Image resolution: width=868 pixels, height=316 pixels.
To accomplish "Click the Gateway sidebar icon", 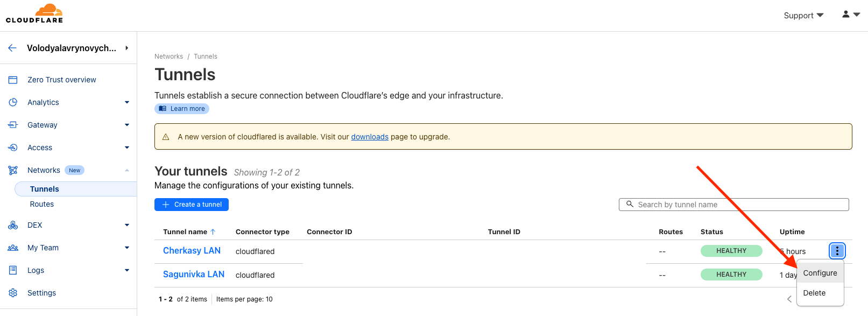I will 13,125.
